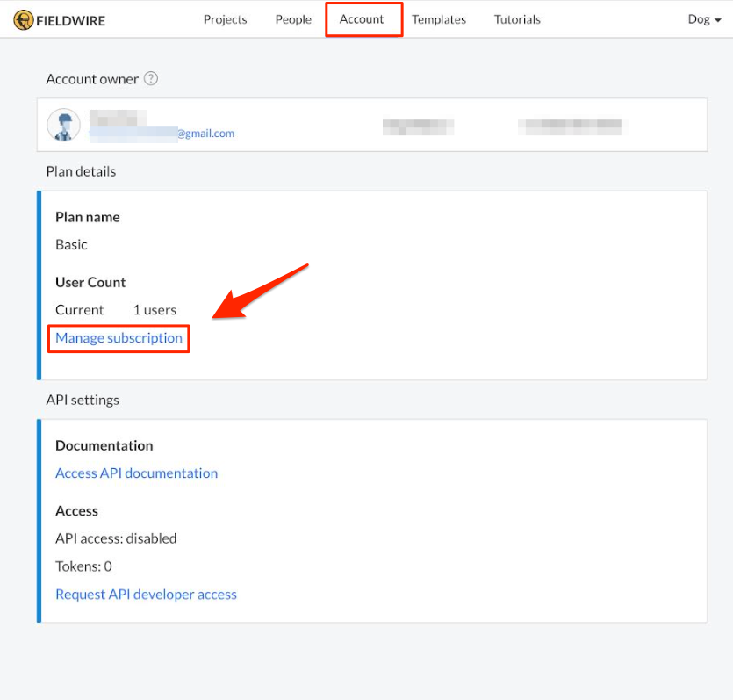The image size is (733, 700).
Task: Click the '1 users' count value
Action: (155, 310)
